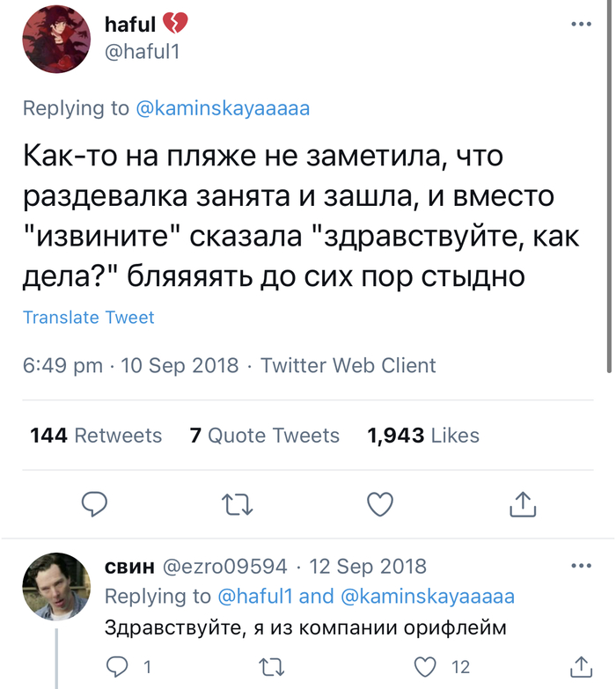Open more options on свин's reply

pyautogui.click(x=581, y=566)
